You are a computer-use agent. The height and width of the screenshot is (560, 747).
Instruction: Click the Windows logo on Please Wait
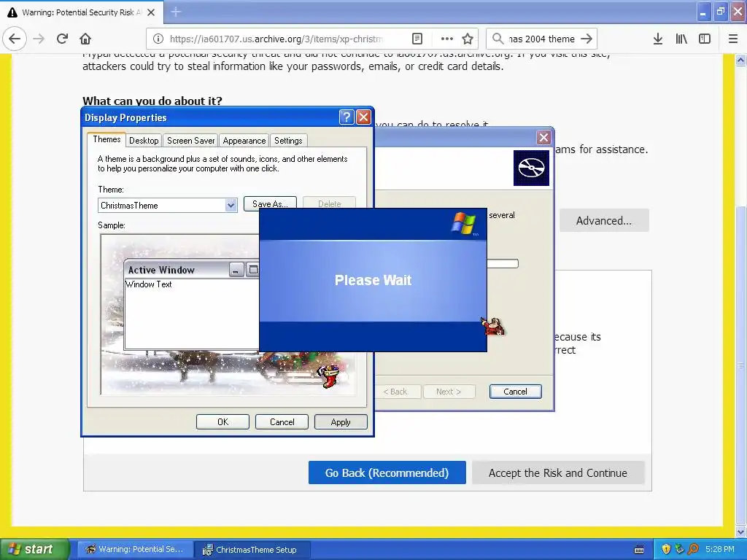pyautogui.click(x=463, y=223)
